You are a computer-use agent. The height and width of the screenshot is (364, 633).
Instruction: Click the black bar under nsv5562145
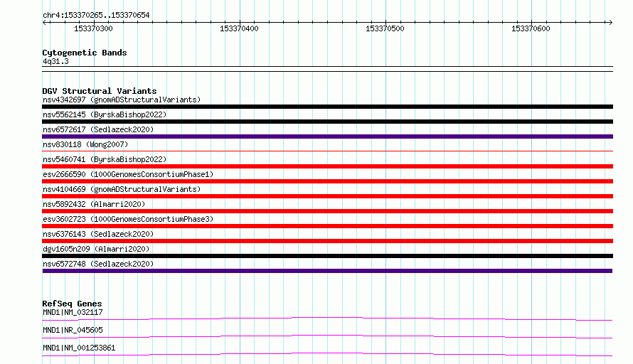327,122
